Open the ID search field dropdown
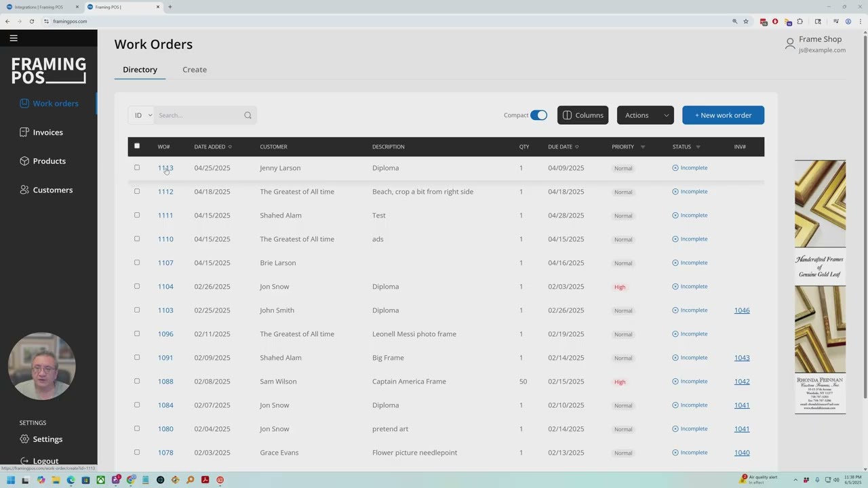 (141, 115)
